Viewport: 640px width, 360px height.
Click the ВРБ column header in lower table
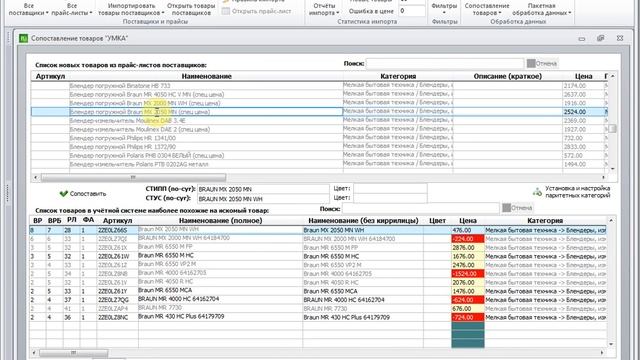[x=54, y=220]
